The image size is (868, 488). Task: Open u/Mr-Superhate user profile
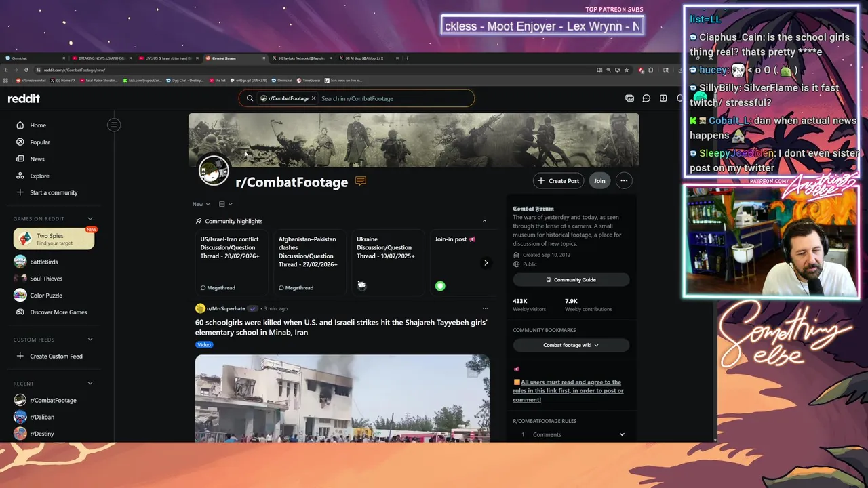226,308
